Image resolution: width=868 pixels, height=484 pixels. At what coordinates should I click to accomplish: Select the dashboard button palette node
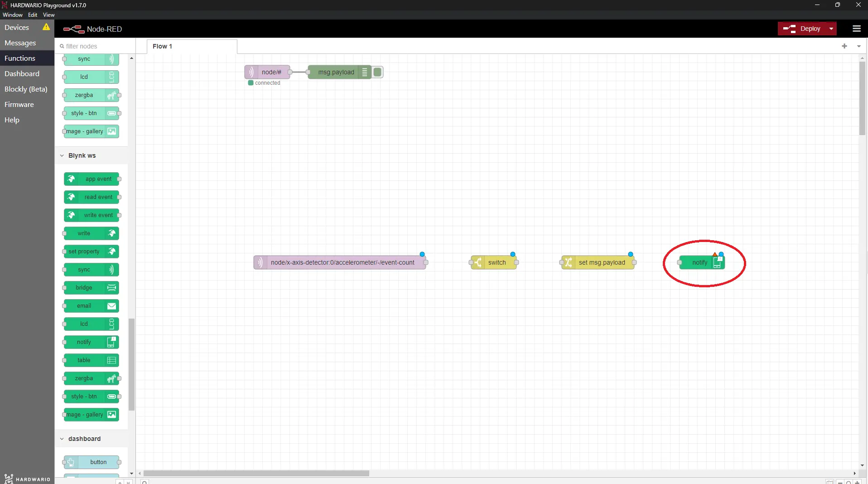point(92,462)
